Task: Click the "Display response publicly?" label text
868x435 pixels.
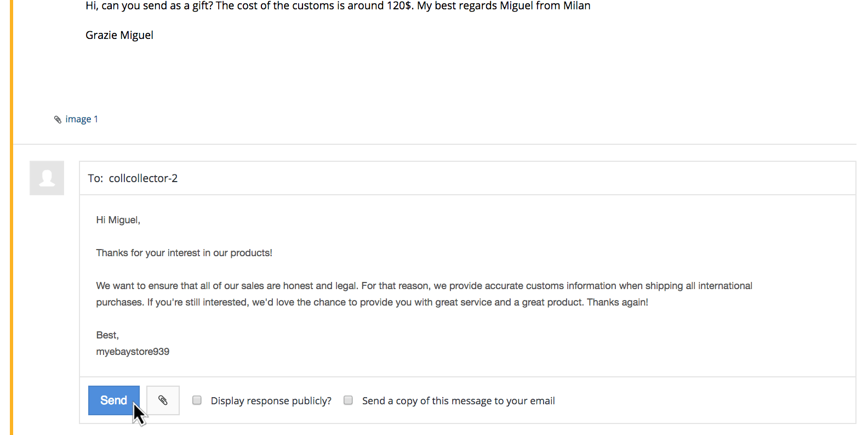Action: [271, 401]
